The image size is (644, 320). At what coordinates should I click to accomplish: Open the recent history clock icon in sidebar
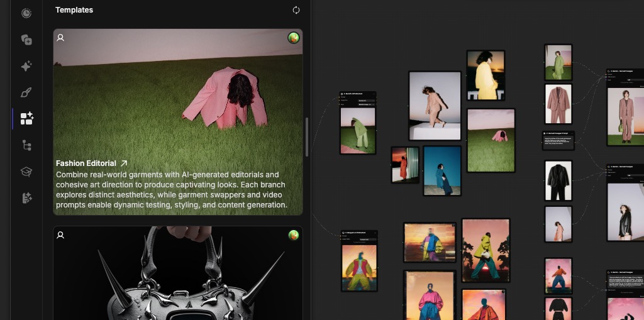tap(26, 13)
